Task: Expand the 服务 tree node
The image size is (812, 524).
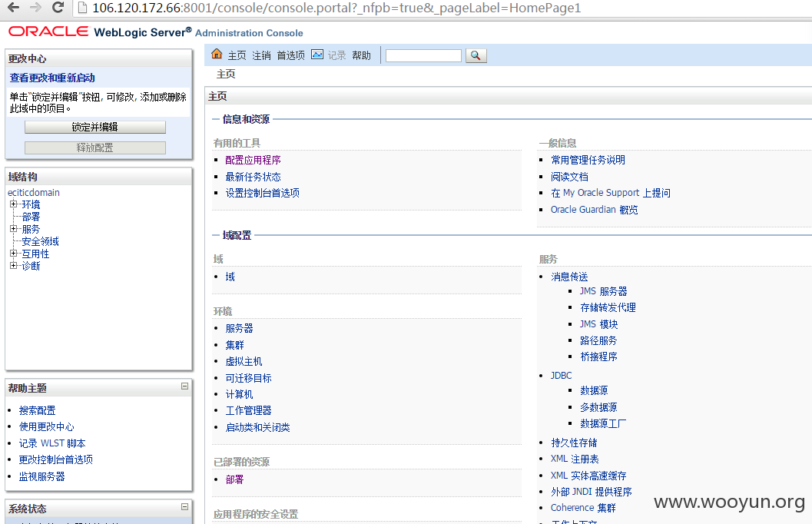Action: (x=14, y=228)
